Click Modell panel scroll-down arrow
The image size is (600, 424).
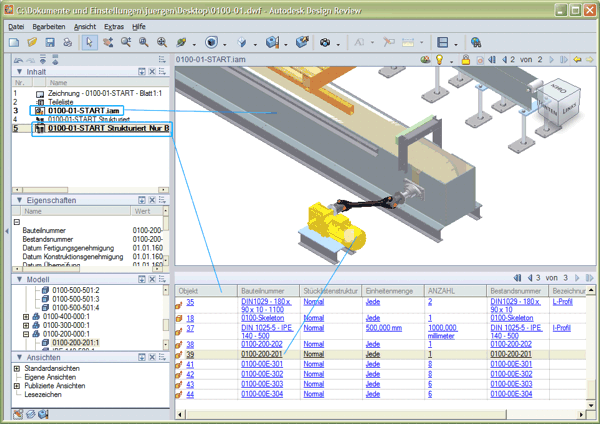click(166, 344)
